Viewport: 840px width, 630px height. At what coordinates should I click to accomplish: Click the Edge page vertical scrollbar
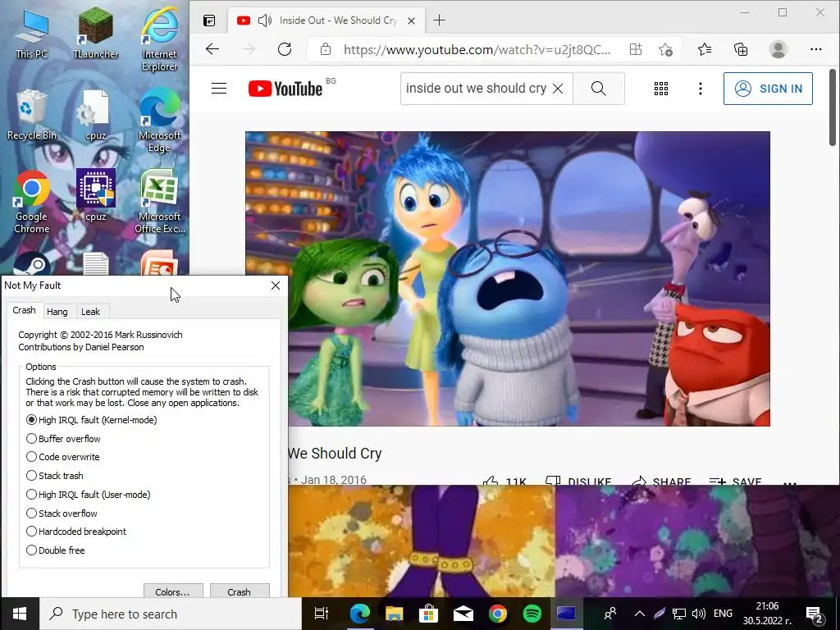pos(833,107)
